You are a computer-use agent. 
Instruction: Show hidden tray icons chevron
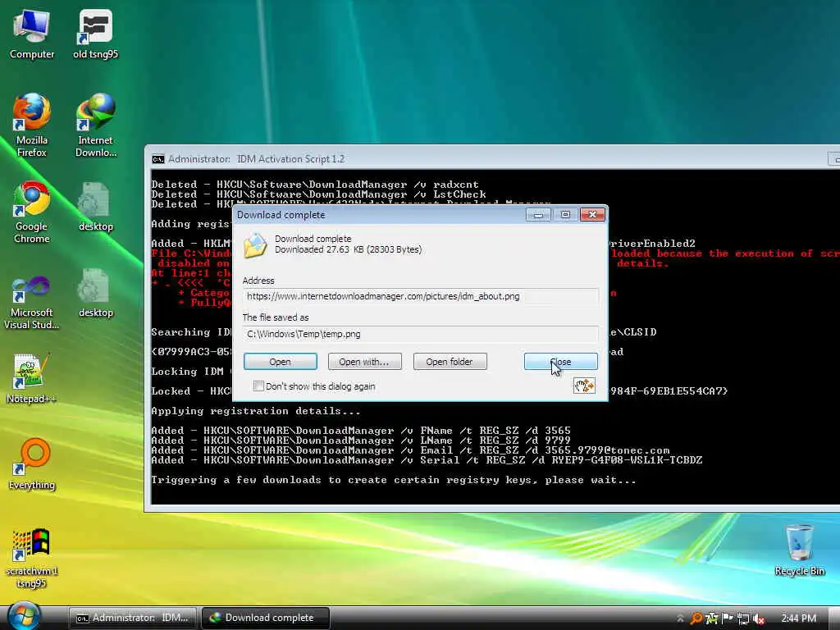(680, 619)
